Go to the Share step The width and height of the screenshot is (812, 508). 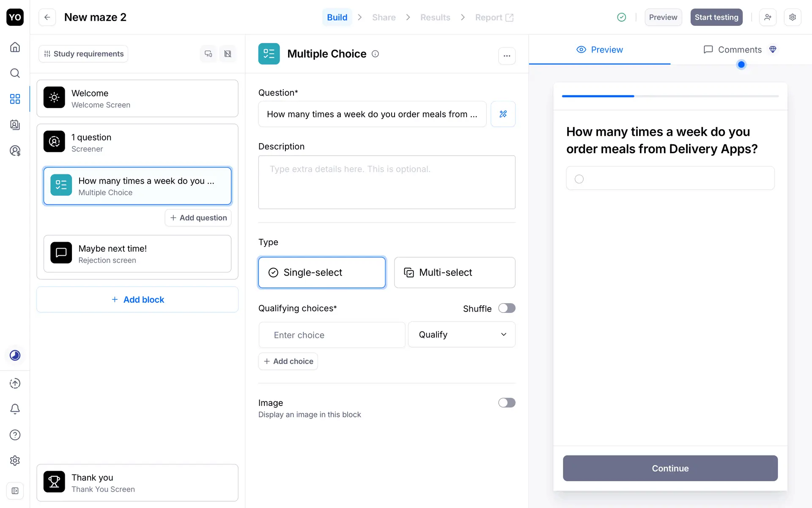(384, 17)
